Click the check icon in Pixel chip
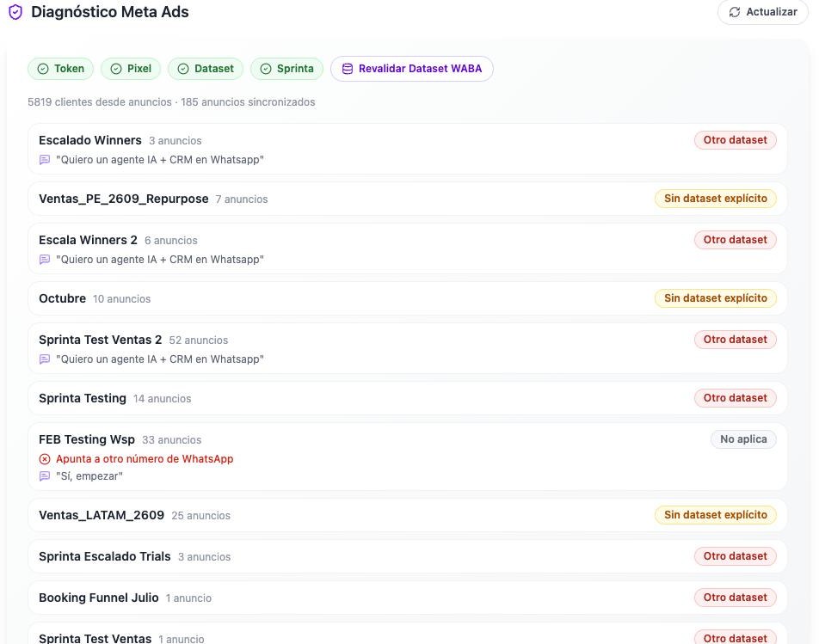819x644 pixels. [x=116, y=69]
